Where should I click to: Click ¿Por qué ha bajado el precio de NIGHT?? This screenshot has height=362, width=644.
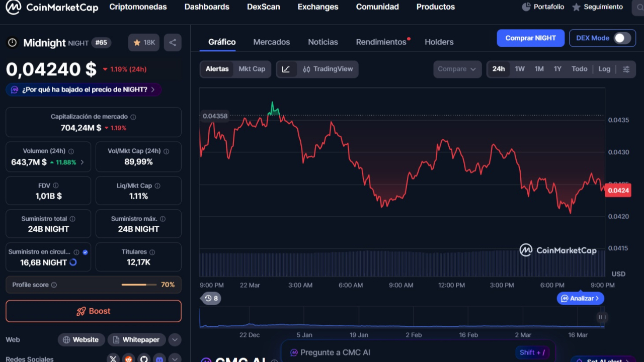tap(84, 89)
